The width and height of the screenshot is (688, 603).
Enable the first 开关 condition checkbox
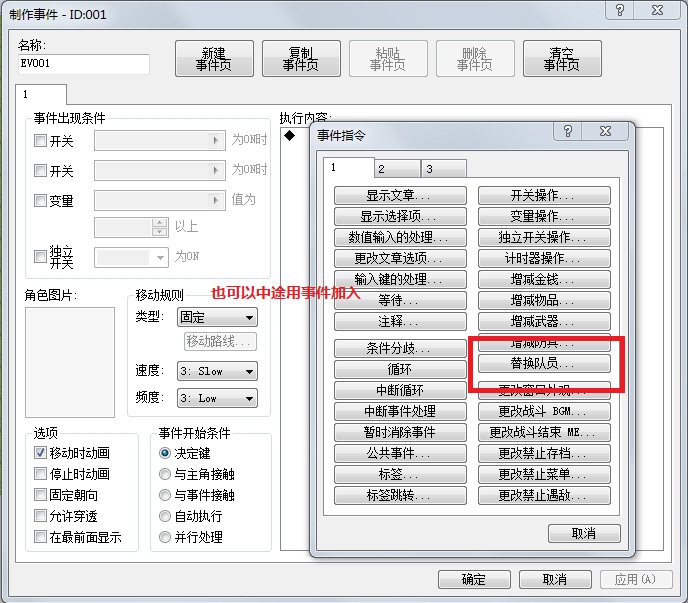click(x=40, y=140)
